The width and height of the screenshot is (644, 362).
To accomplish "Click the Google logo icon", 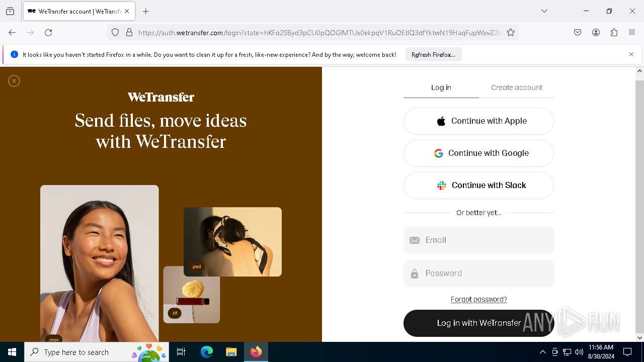I will coord(439,153).
